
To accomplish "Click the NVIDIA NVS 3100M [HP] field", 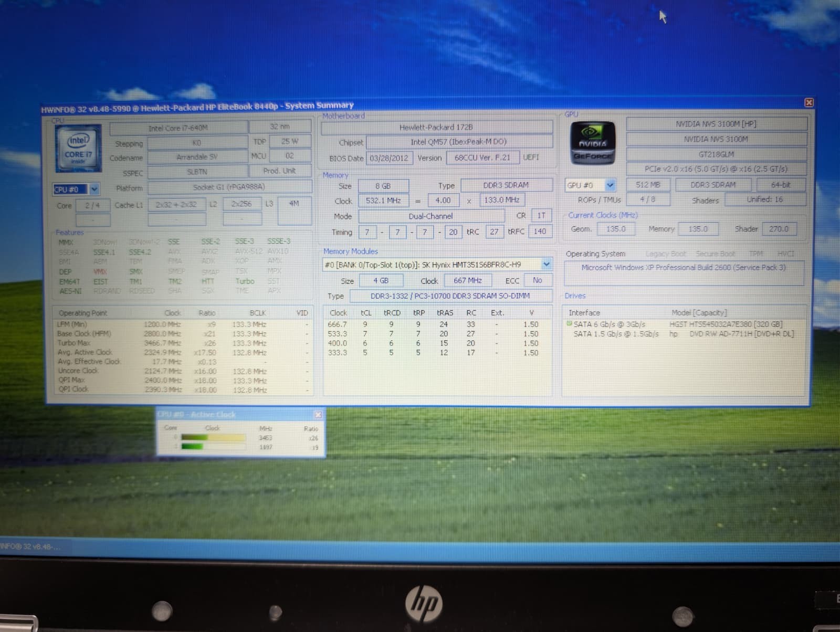I will (717, 124).
